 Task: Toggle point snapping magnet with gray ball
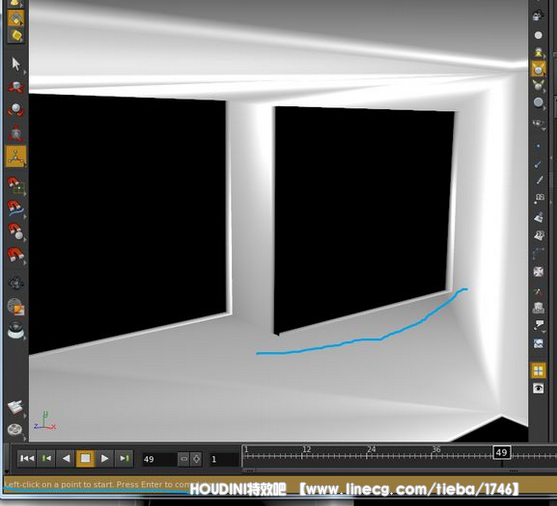coord(16,231)
